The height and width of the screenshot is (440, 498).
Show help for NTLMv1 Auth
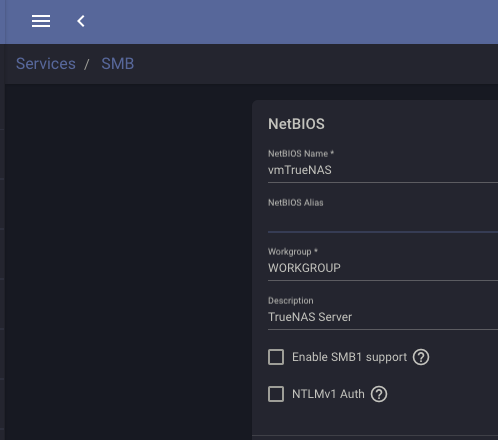point(379,394)
